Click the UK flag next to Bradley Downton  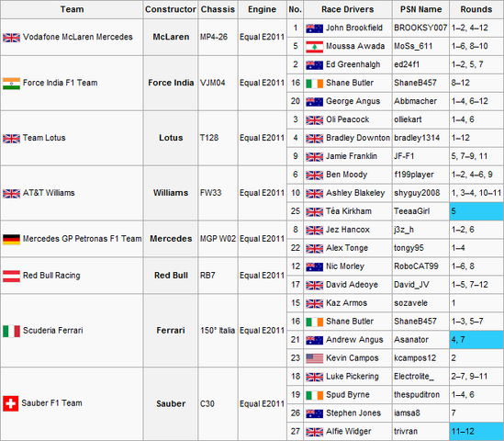(314, 139)
